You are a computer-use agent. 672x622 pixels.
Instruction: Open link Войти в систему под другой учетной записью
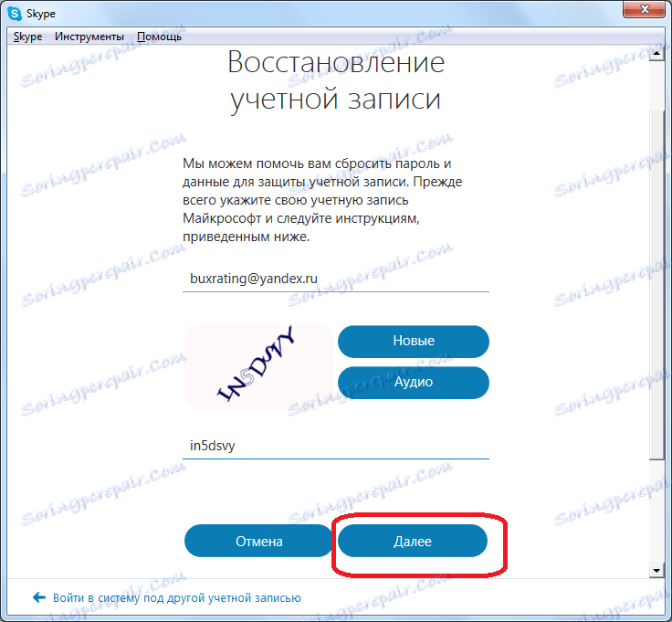coord(176,597)
